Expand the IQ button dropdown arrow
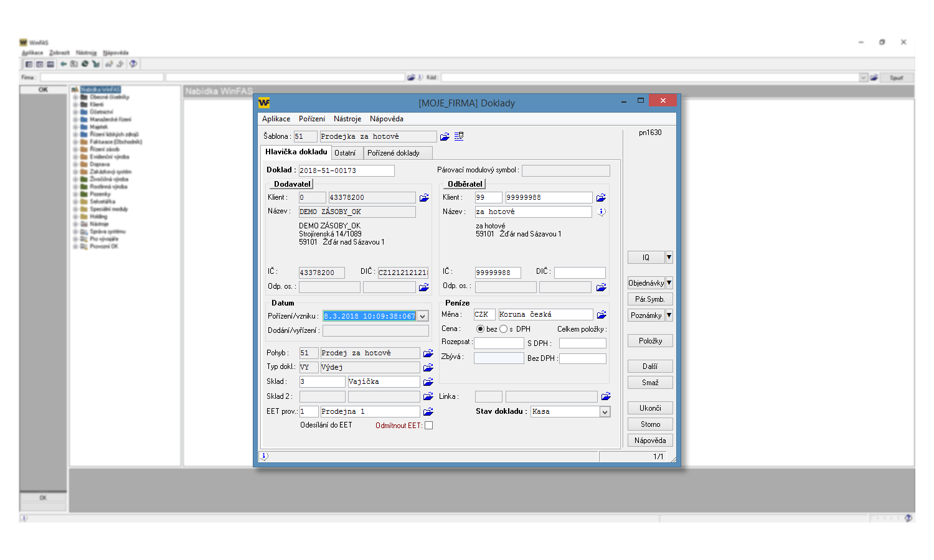934x560 pixels. [x=669, y=257]
